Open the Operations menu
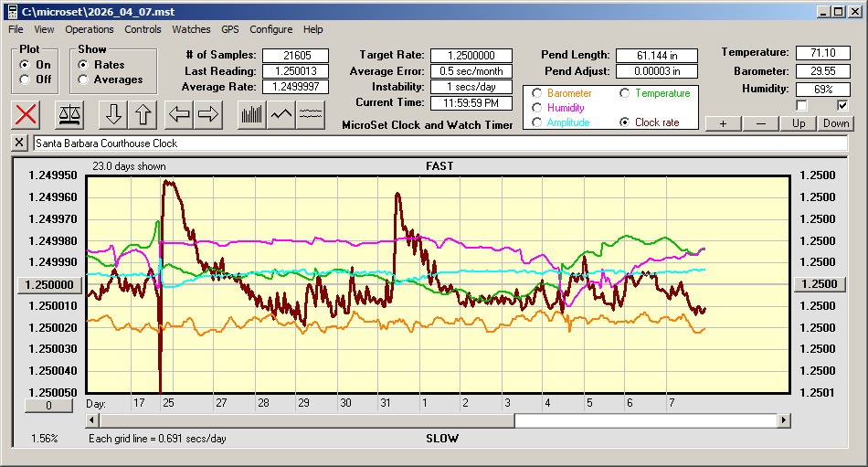The height and width of the screenshot is (467, 868). click(90, 29)
